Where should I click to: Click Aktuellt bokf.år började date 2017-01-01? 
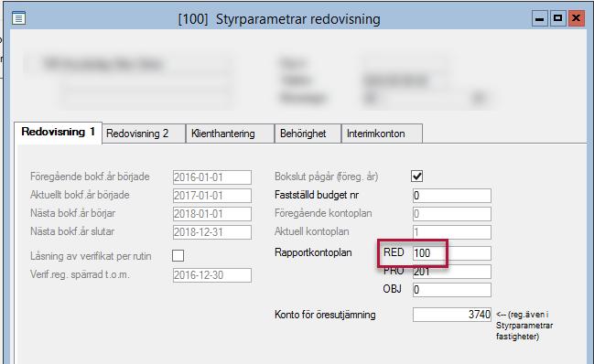(212, 196)
